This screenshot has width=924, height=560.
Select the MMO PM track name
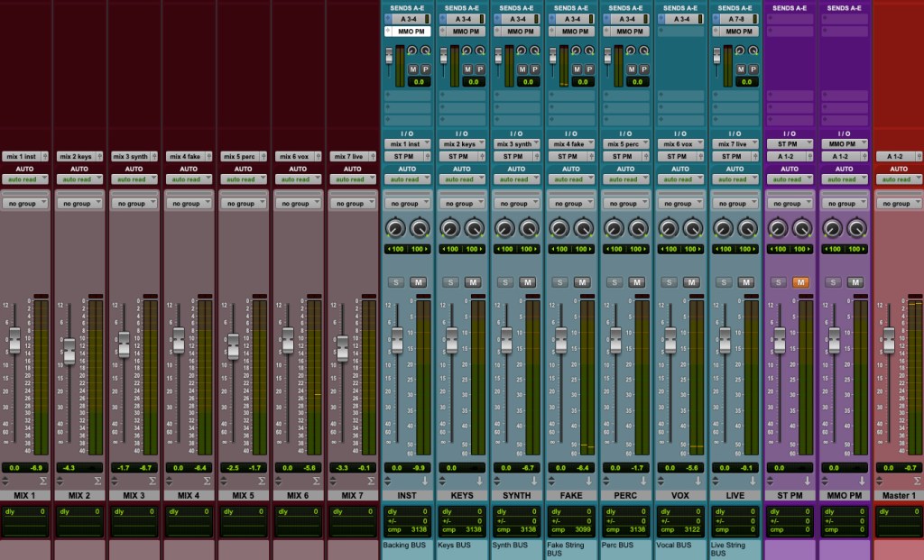[x=845, y=495]
